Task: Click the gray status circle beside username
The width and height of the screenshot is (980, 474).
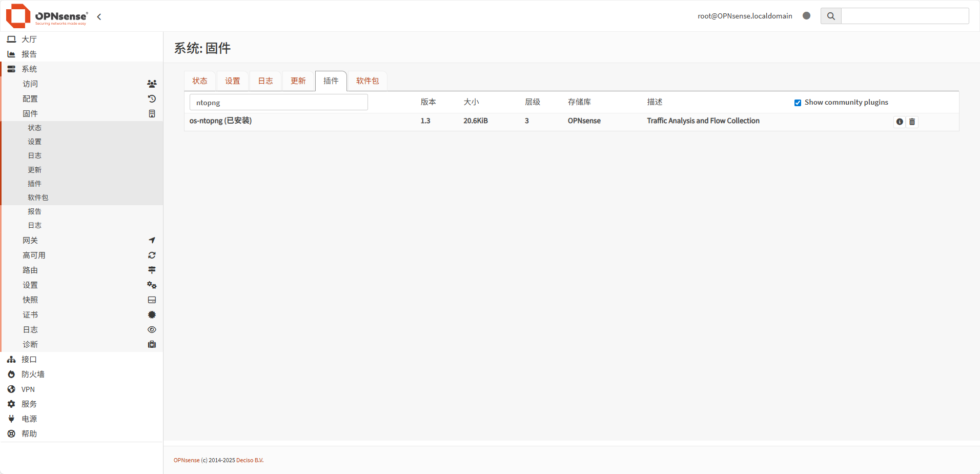Action: pyautogui.click(x=806, y=16)
